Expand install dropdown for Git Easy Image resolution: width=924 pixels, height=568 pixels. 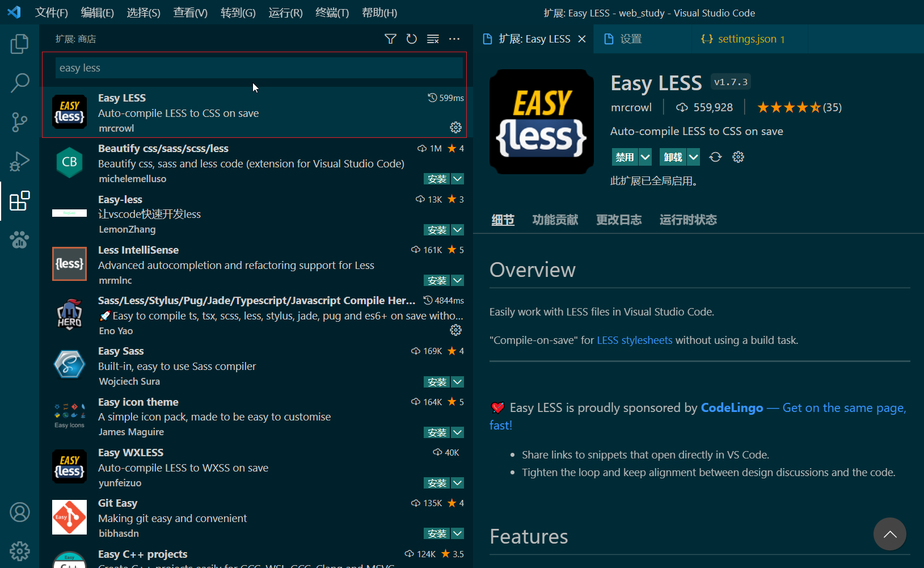(x=458, y=533)
